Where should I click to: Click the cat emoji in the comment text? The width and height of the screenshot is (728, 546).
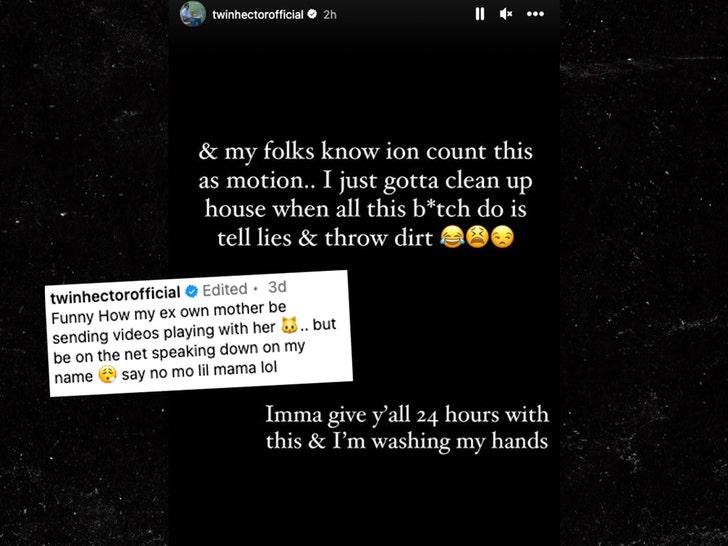(289, 325)
